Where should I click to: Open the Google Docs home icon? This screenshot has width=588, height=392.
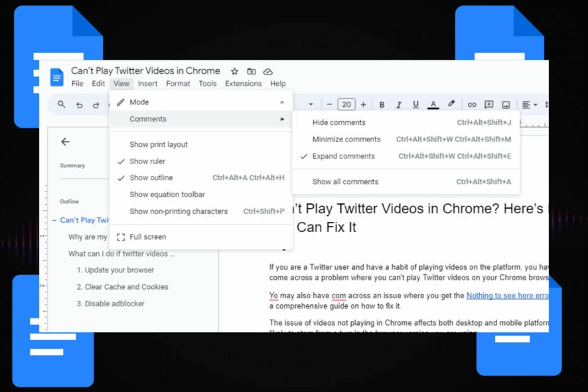57,77
